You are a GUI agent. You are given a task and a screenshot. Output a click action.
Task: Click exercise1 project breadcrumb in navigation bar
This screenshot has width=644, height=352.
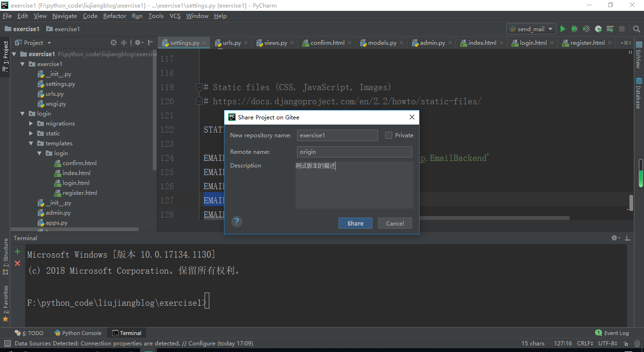(x=22, y=29)
